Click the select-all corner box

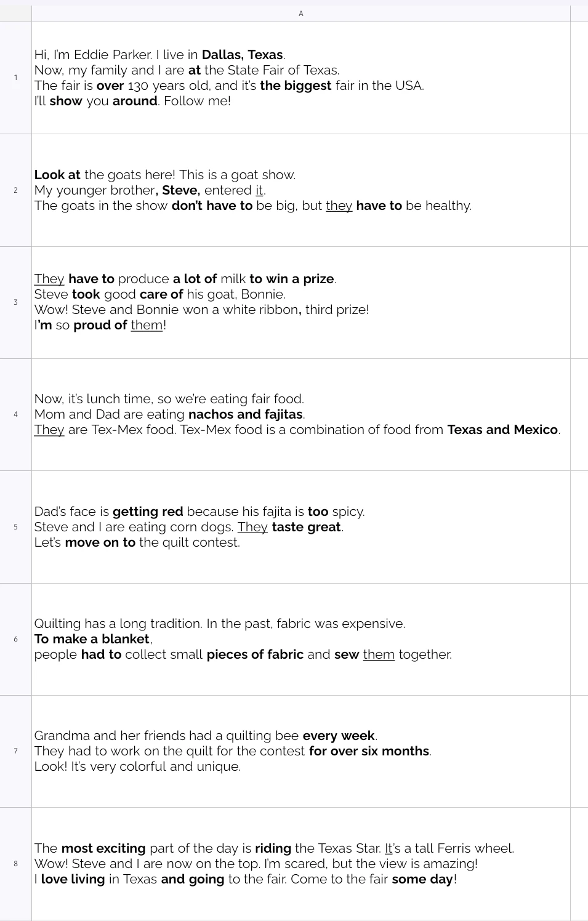pos(15,14)
